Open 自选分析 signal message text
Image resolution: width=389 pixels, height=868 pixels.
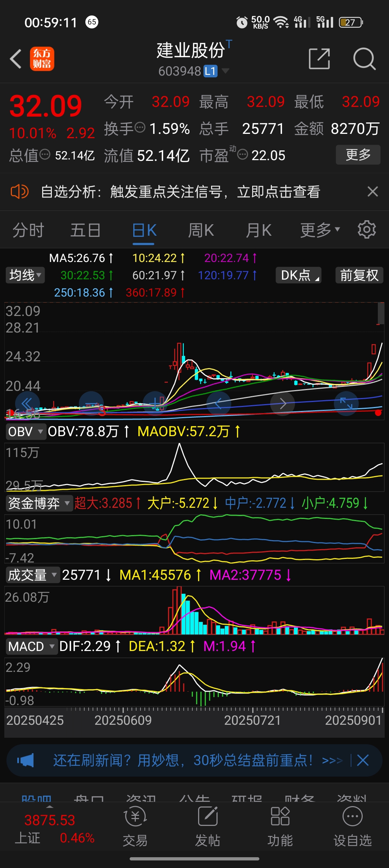[180, 191]
